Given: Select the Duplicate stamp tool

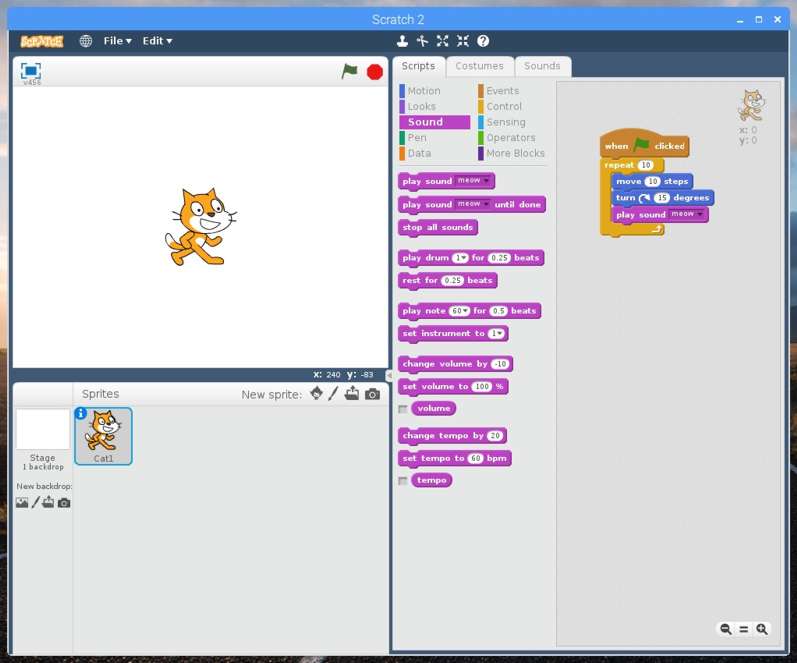Looking at the screenshot, I should coord(402,41).
